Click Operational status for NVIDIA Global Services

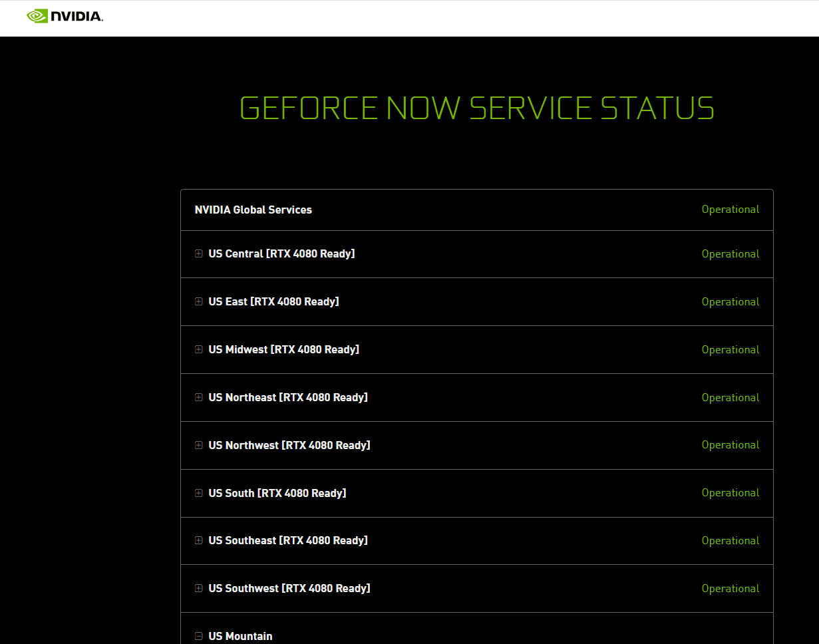730,210
